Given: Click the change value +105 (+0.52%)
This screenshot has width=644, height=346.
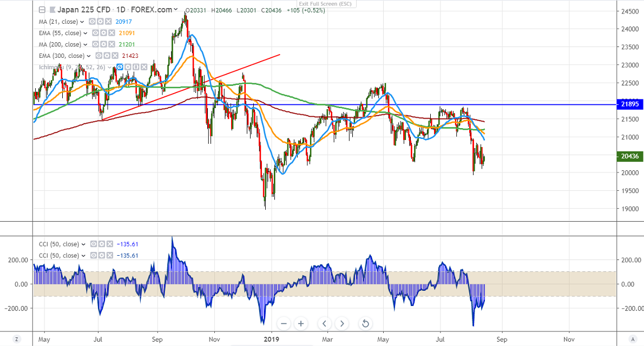Looking at the screenshot, I should [306, 10].
